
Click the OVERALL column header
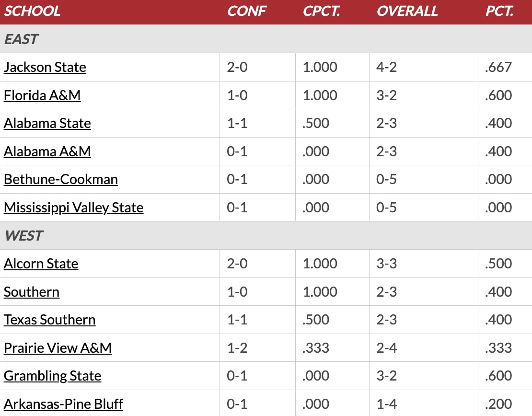coord(407,11)
